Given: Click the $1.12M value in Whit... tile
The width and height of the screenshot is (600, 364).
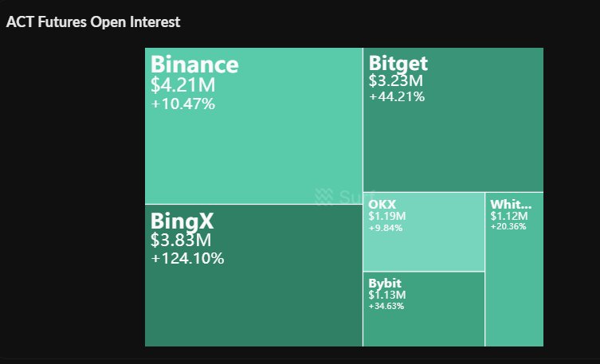Looking at the screenshot, I should 509,215.
